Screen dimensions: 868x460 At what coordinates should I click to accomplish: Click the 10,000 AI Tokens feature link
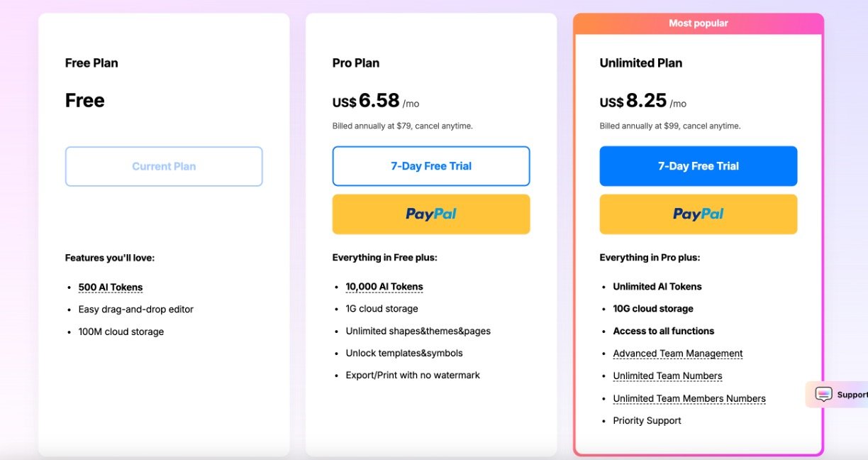tap(384, 287)
